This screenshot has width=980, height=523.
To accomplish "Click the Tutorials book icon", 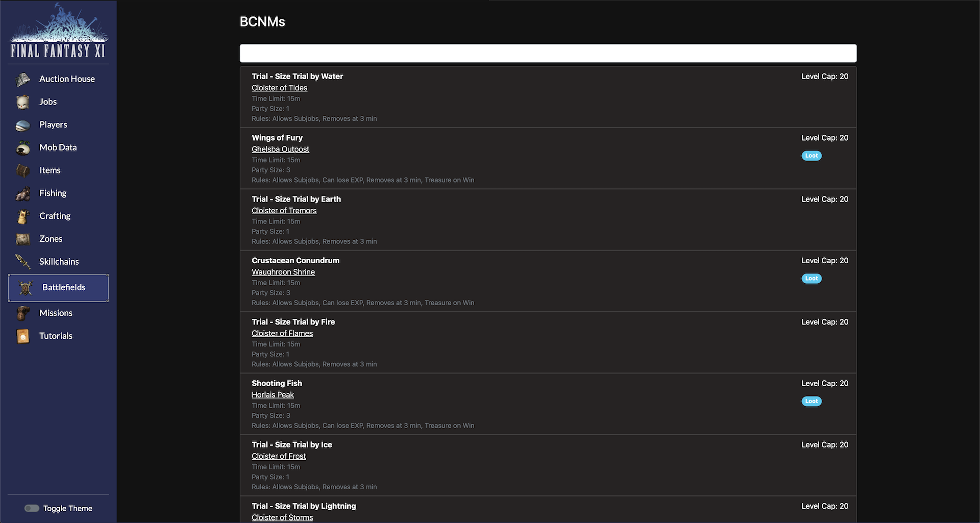I will click(x=23, y=336).
